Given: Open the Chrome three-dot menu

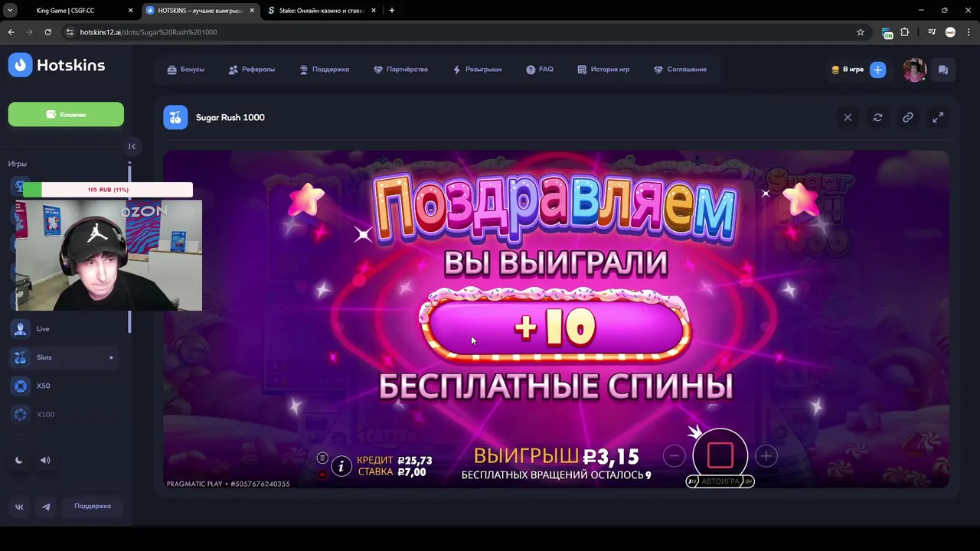Looking at the screenshot, I should [968, 32].
